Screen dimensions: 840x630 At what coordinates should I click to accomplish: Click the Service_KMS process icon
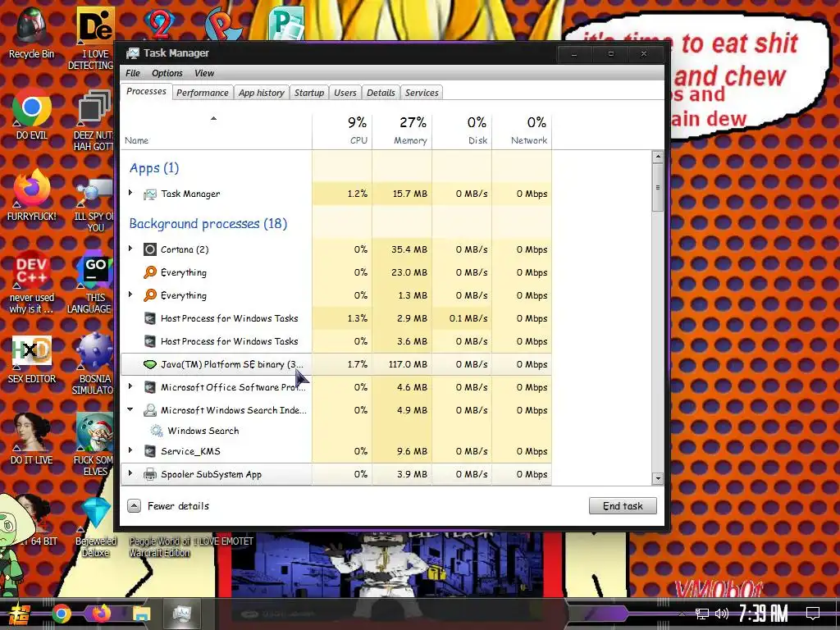coord(150,451)
